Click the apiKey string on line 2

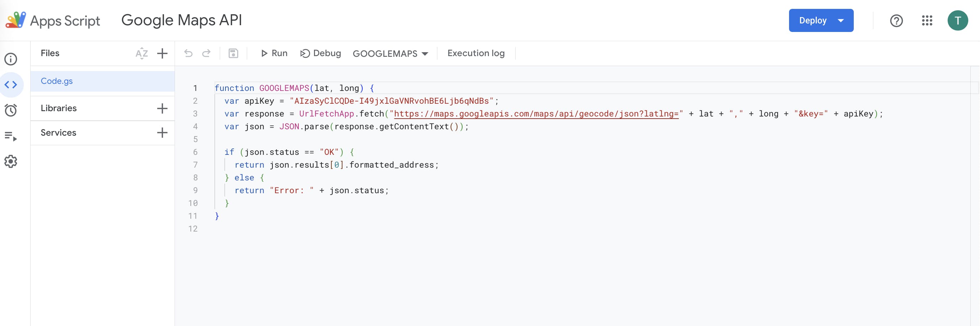coord(392,101)
